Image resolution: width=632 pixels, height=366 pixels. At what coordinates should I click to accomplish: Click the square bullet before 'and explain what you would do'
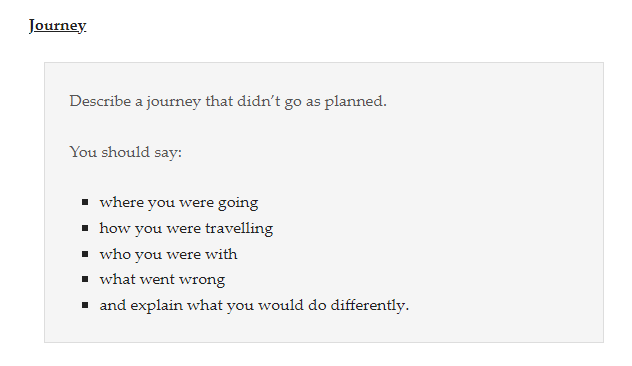click(85, 305)
